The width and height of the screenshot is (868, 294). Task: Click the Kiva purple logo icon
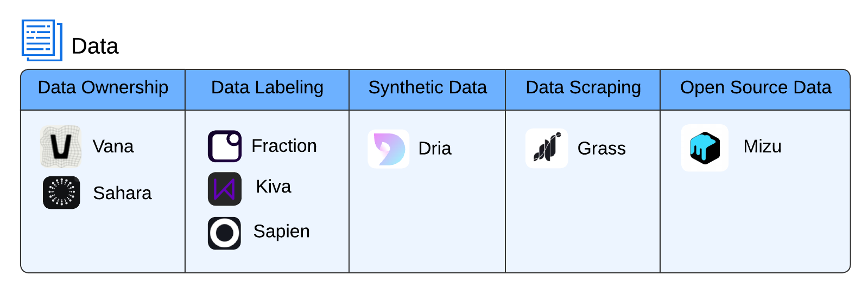225,189
